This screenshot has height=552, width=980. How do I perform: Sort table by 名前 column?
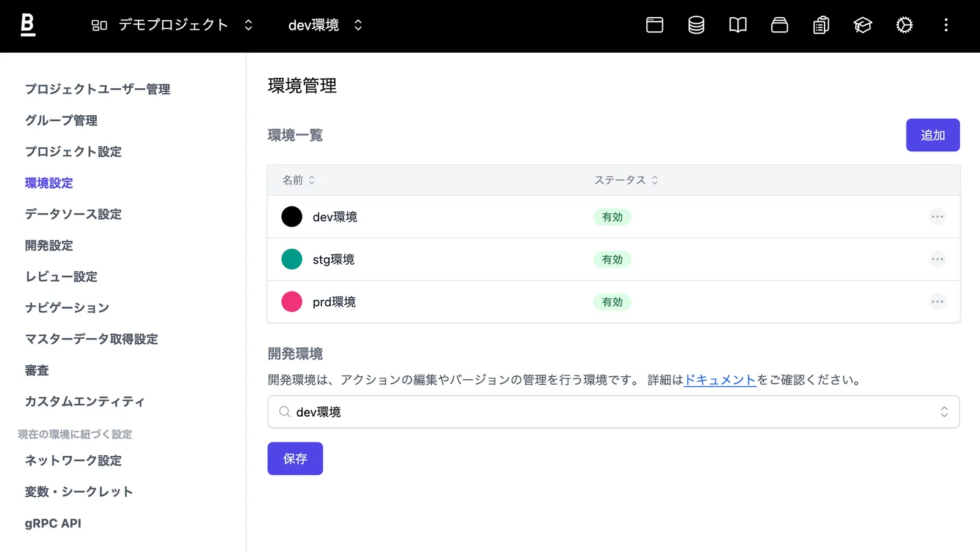pos(299,180)
